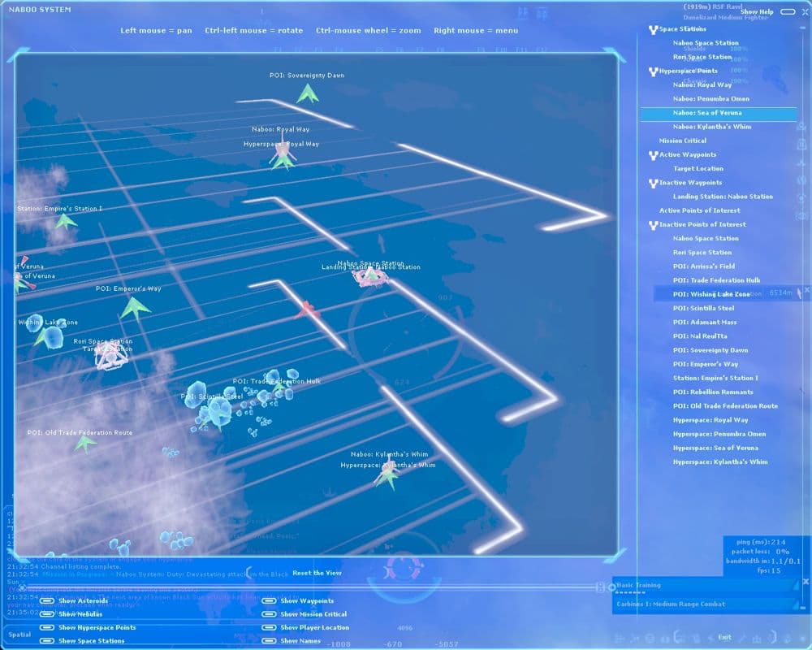812x650 pixels.
Task: Click the POI Emperor's Way arrow marker
Action: pos(135,308)
